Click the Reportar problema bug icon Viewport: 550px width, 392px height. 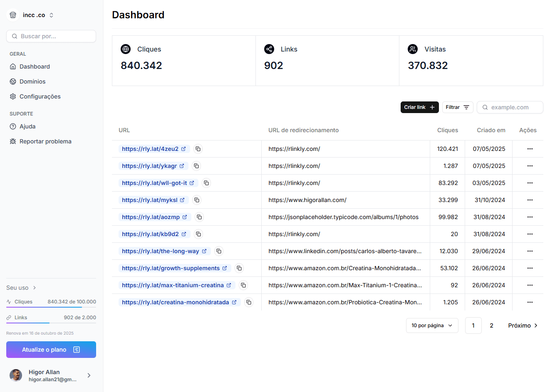point(13,141)
